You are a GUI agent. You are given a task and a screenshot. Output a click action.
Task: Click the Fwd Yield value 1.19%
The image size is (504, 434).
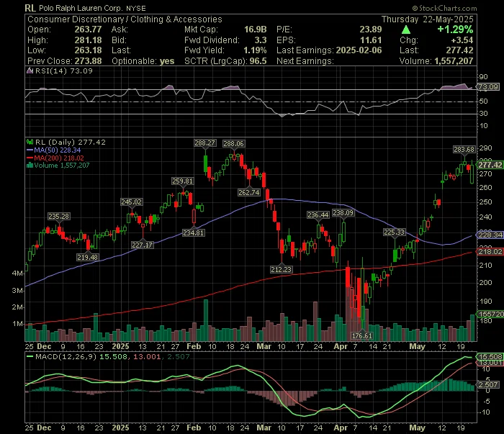255,50
